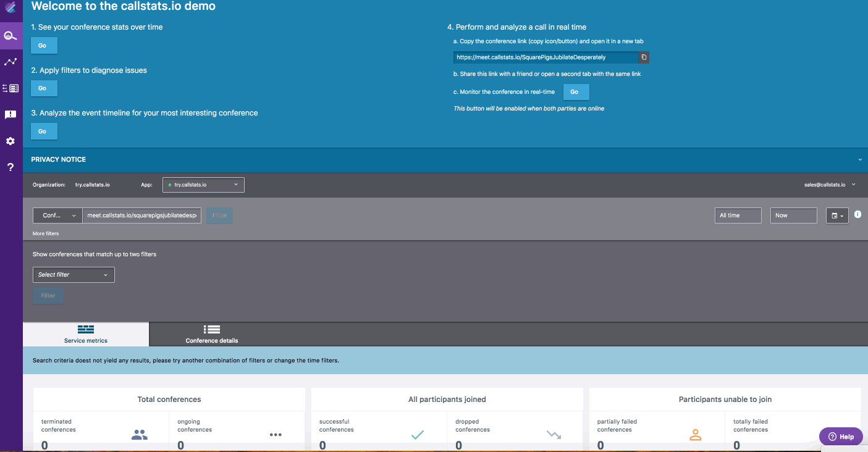Click the Welcome to the callstats.io demo title
868x452 pixels.
pos(124,6)
